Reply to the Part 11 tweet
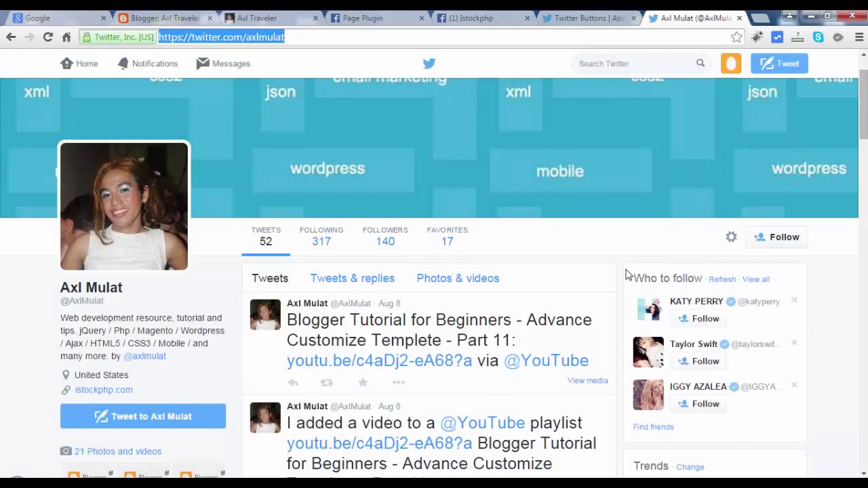Screen dimensions: 868x488 click(293, 383)
